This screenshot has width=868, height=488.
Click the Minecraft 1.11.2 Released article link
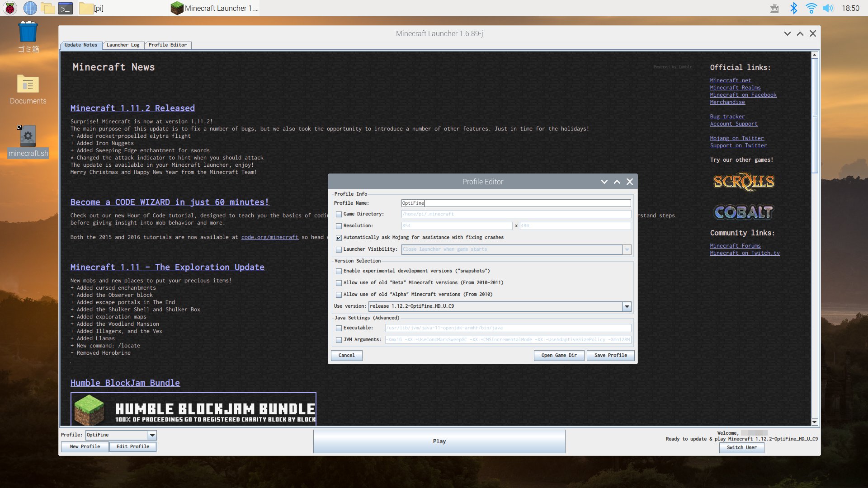click(x=132, y=108)
